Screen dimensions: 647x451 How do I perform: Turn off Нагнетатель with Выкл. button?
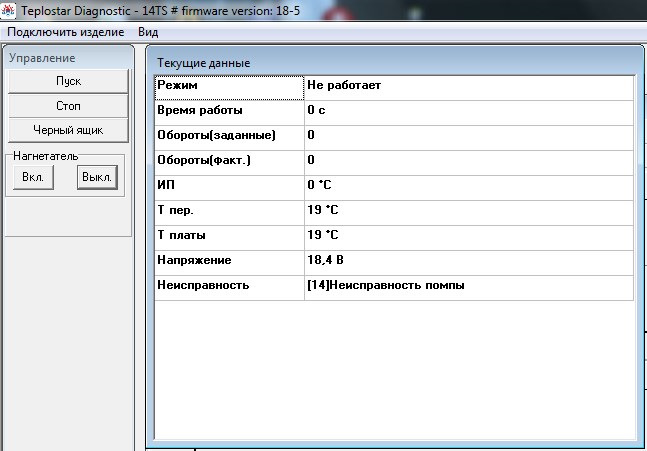(97, 177)
